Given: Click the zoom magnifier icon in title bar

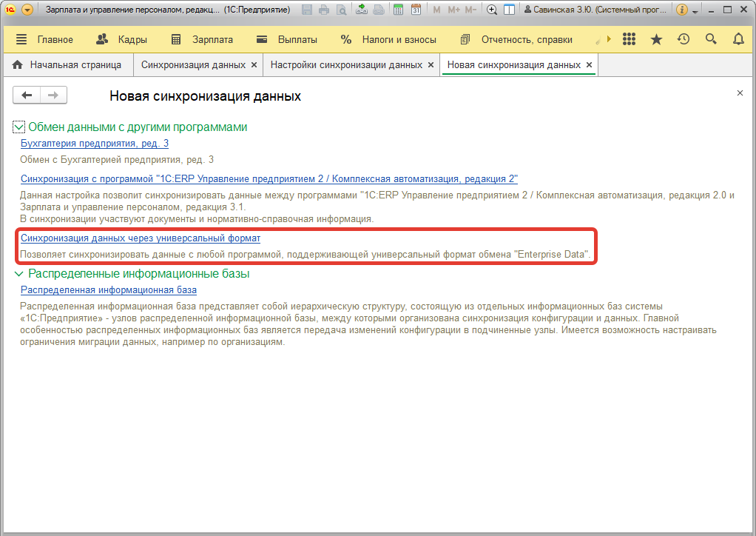Looking at the screenshot, I should pos(492,10).
